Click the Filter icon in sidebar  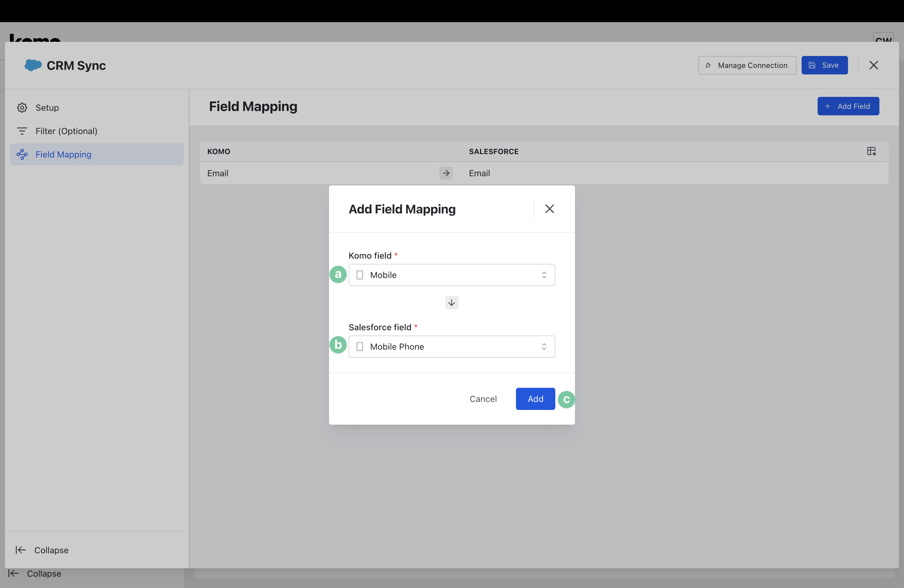[22, 131]
